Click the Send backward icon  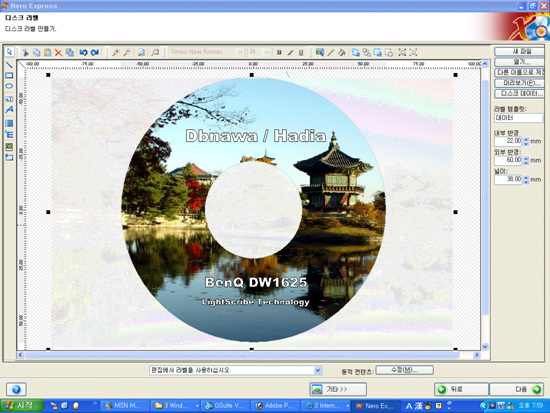tap(389, 53)
